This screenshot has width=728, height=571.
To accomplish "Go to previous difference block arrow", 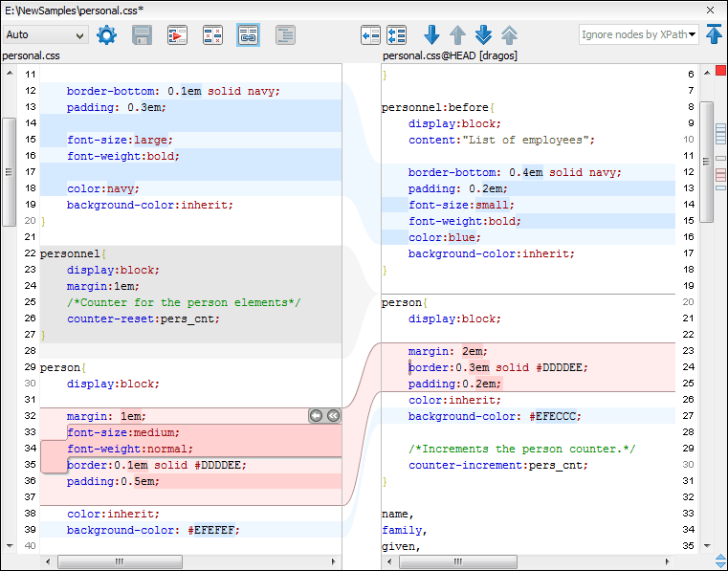I will click(x=457, y=35).
